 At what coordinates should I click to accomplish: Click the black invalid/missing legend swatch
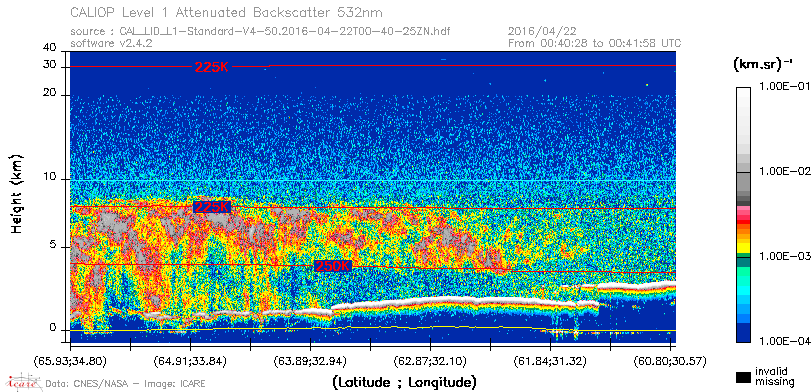click(x=744, y=377)
